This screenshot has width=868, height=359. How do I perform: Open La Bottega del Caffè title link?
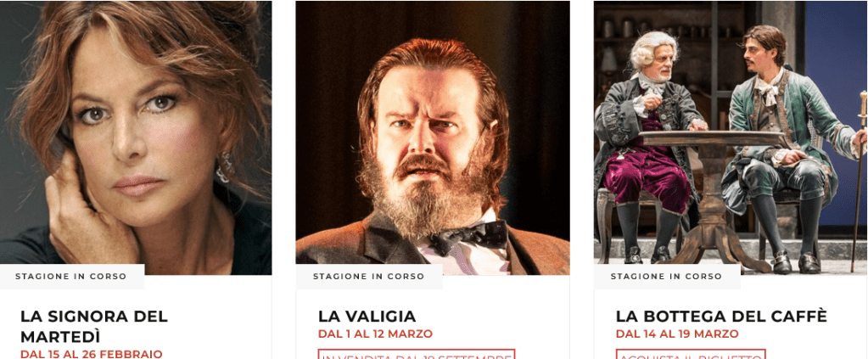coord(721,317)
